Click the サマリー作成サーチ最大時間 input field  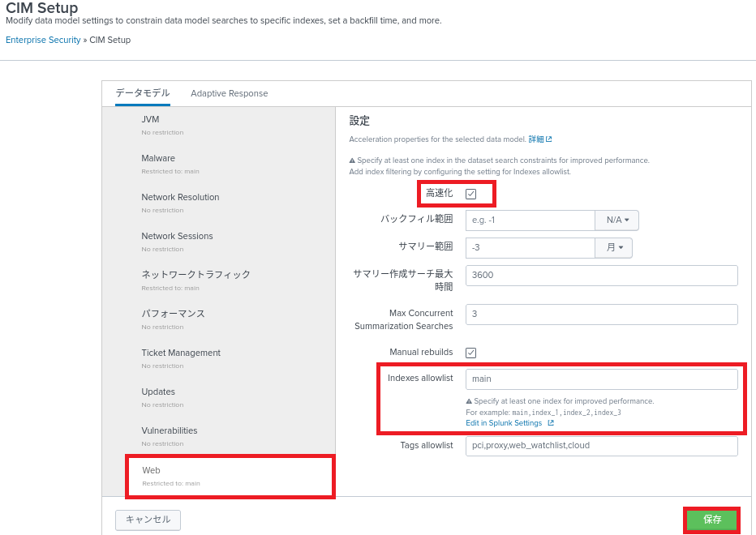(601, 276)
